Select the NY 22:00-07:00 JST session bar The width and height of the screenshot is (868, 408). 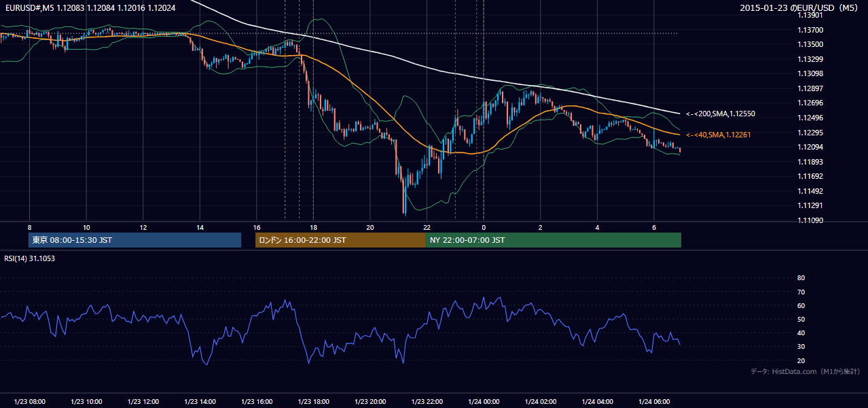[x=554, y=240]
